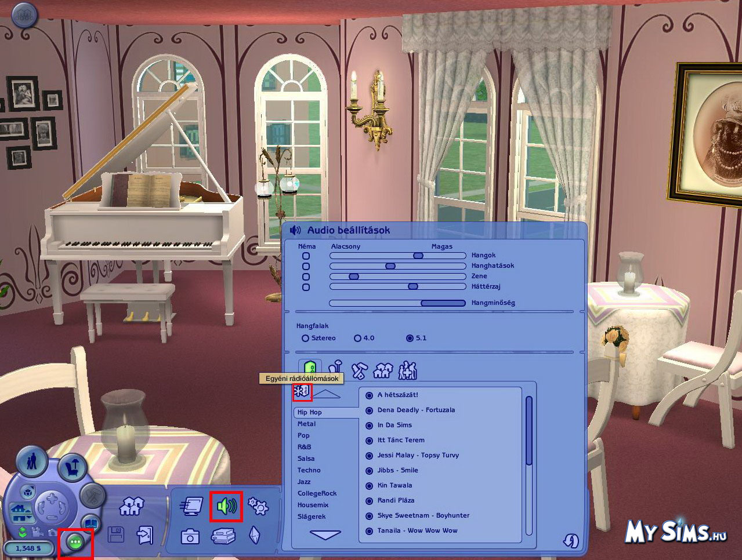Open camera snapshot settings icon
The image size is (742, 560).
click(x=190, y=536)
